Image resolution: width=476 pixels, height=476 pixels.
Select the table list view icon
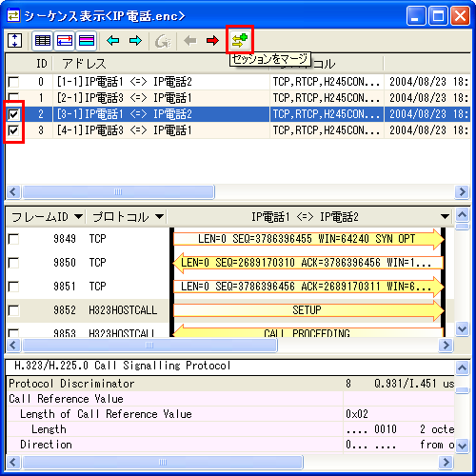[x=43, y=41]
